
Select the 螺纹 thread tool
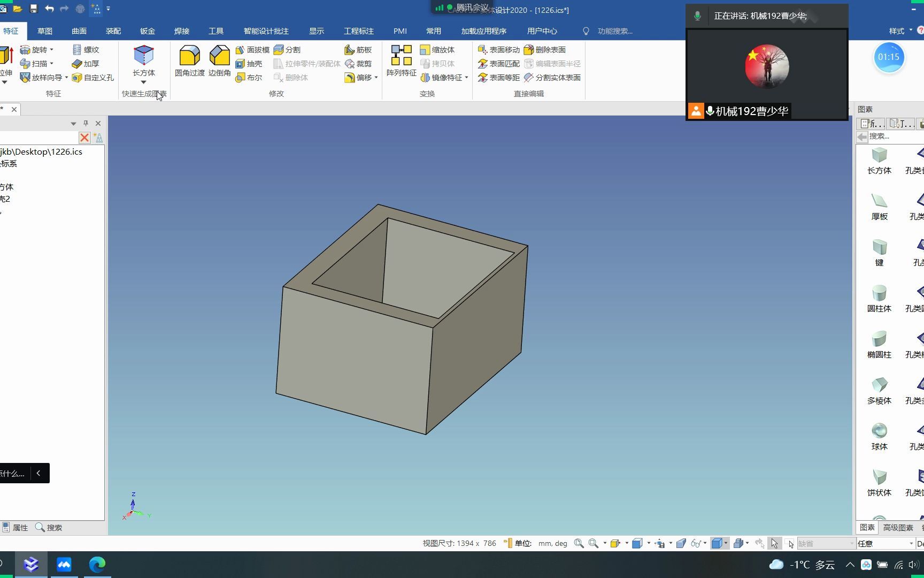coord(86,50)
